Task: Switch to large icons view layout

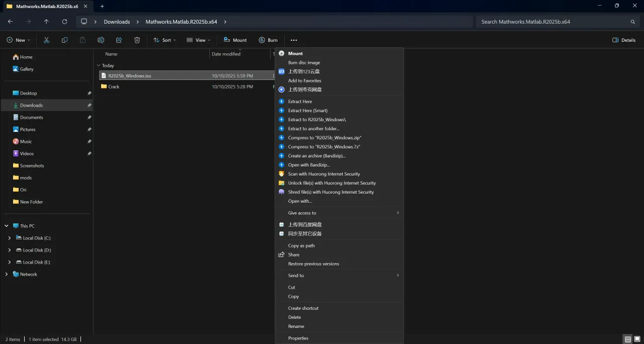Action: coord(637,339)
